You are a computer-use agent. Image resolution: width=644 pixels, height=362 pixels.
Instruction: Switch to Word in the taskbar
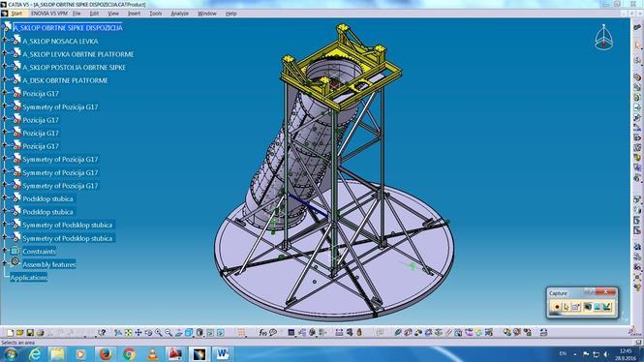click(223, 354)
